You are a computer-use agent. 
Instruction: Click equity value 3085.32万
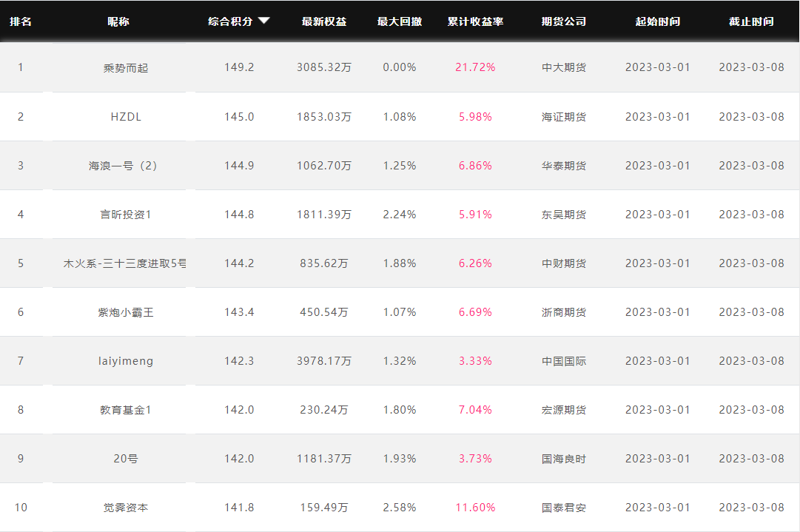point(324,67)
